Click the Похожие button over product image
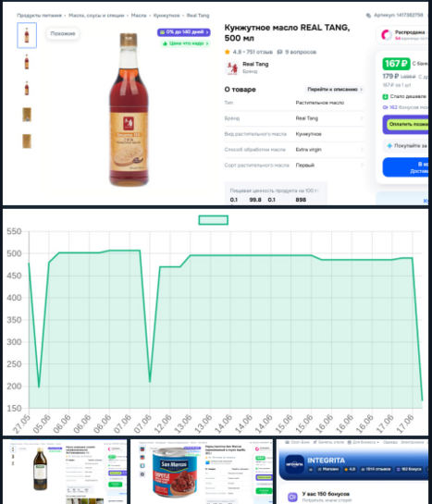This screenshot has height=504, width=432. 63,33
